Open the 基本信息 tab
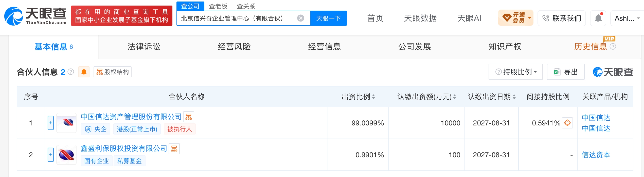644x177 pixels. tap(53, 47)
